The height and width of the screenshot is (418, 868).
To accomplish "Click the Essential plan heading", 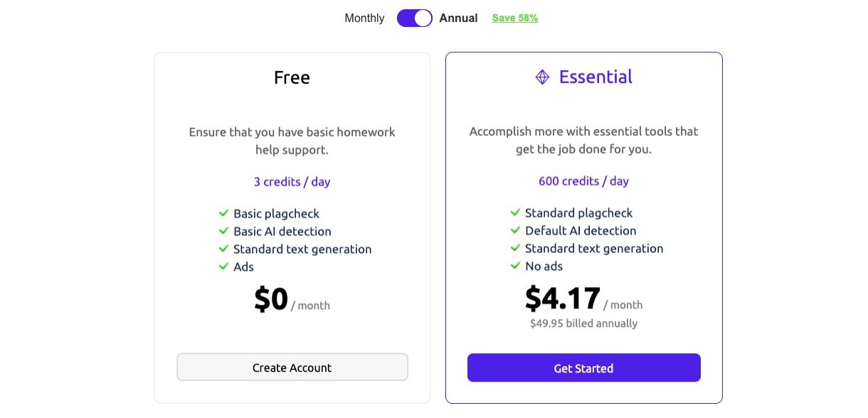I will [596, 77].
